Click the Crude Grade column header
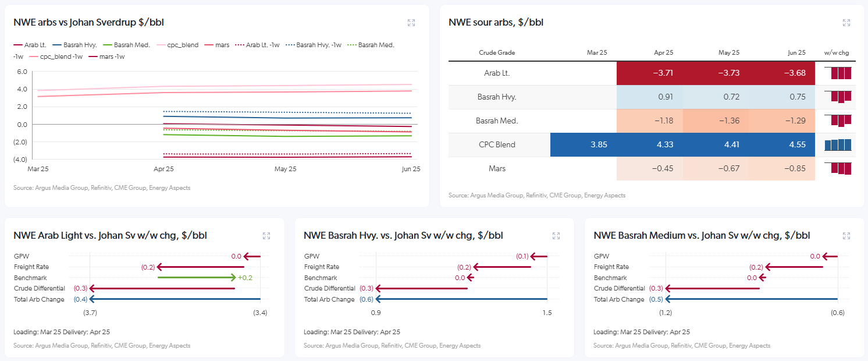868x361 pixels. 497,52
